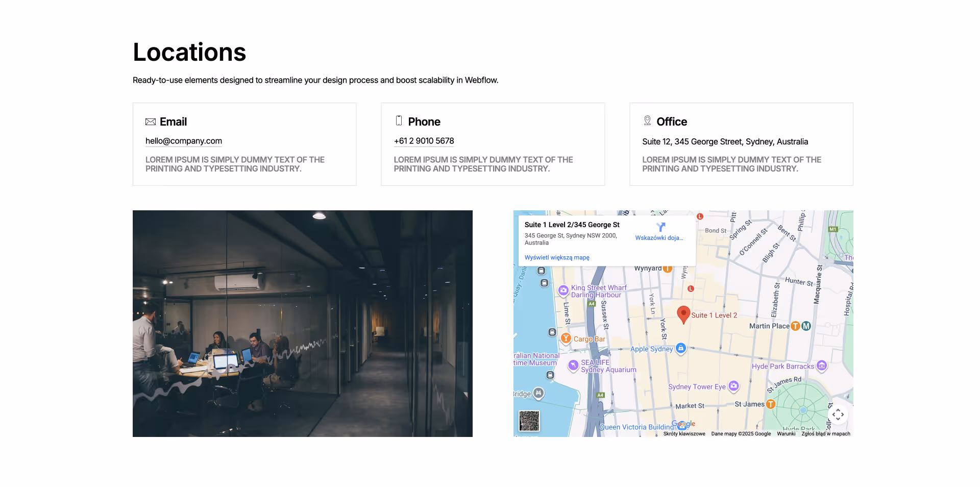Switch to satellite view via map thumbnail
980x487 pixels.
[529, 421]
